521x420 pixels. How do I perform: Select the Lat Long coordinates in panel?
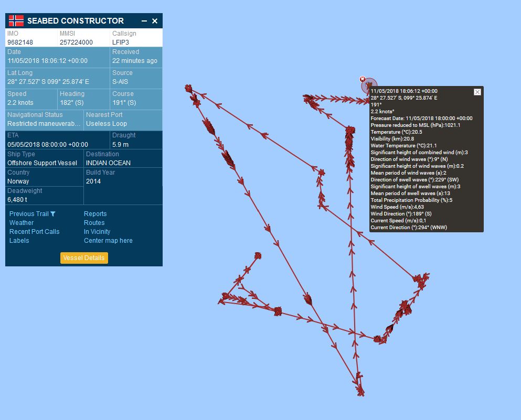(48, 82)
